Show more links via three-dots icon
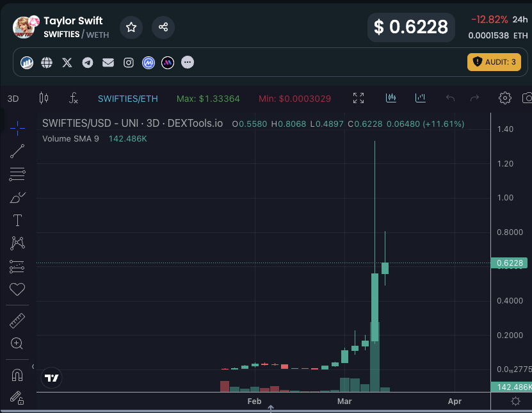The width and height of the screenshot is (532, 413). pyautogui.click(x=188, y=62)
